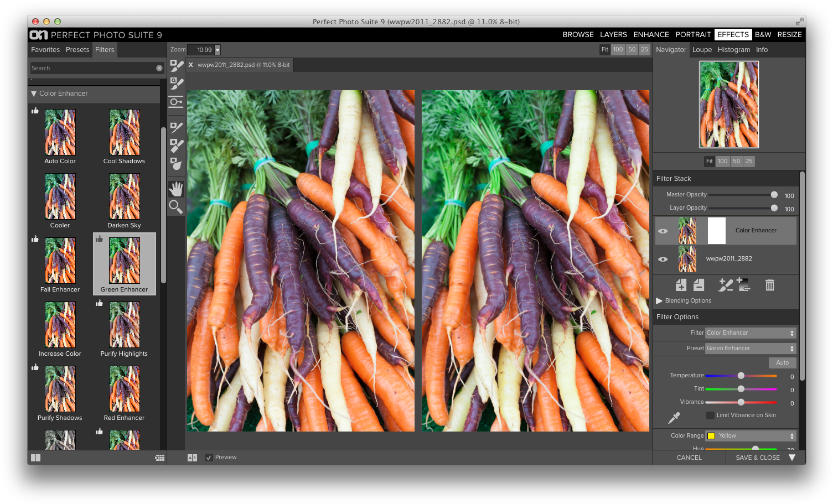Screen dimensions: 833x504
Task: Click the add new filter icon
Action: [x=681, y=285]
